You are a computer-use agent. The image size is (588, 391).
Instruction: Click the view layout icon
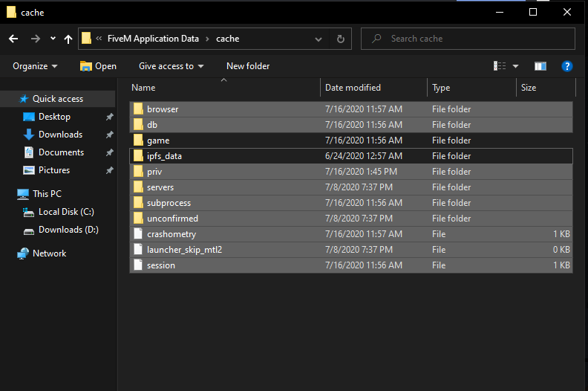click(x=500, y=66)
